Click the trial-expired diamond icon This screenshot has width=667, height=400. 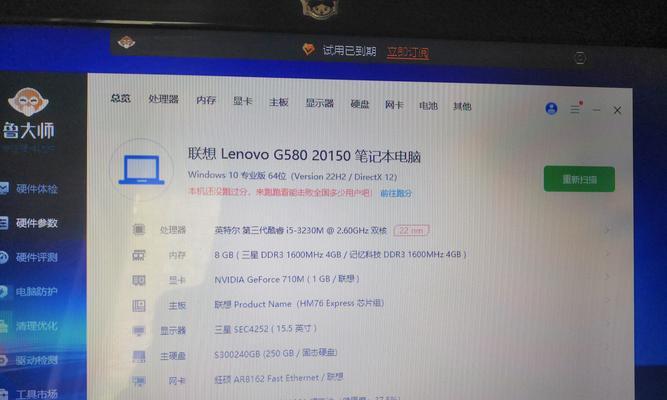(308, 49)
